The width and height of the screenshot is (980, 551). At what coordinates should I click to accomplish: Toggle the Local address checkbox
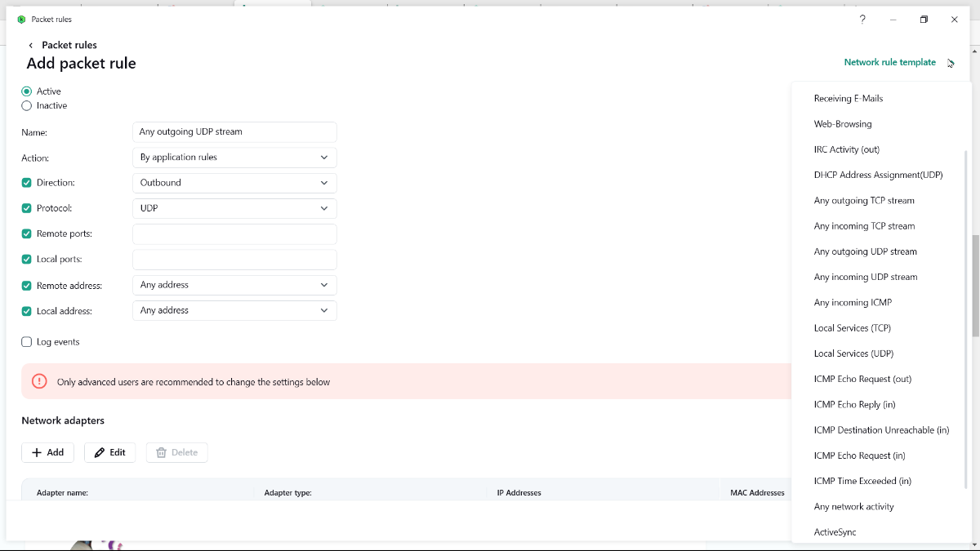point(27,311)
